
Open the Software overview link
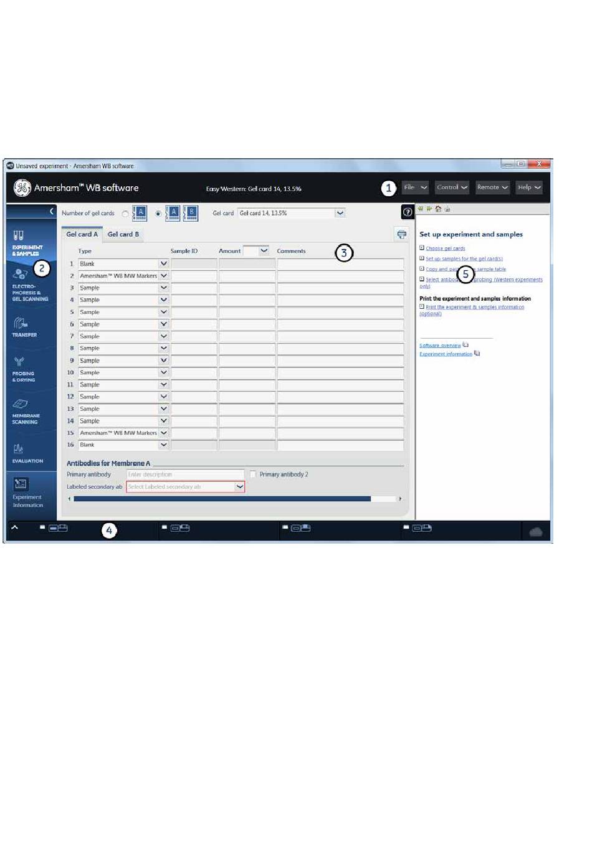[x=440, y=346]
